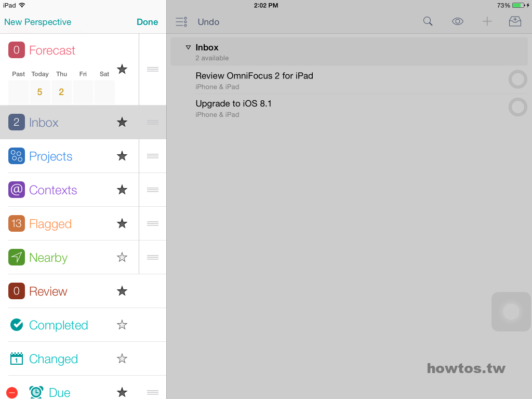
Task: Select the Flagged perspective
Action: [50, 224]
